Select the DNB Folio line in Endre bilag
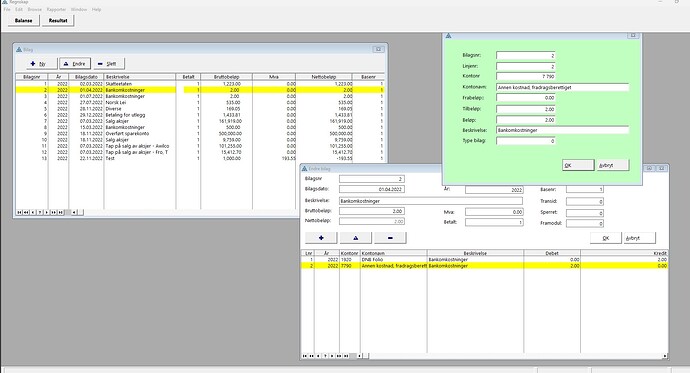This screenshot has width=690, height=373. 484,260
